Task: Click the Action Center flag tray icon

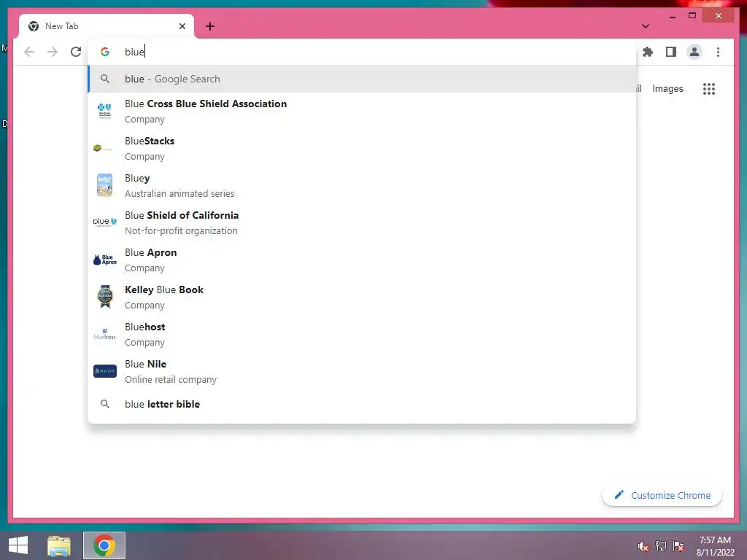Action: (x=678, y=546)
